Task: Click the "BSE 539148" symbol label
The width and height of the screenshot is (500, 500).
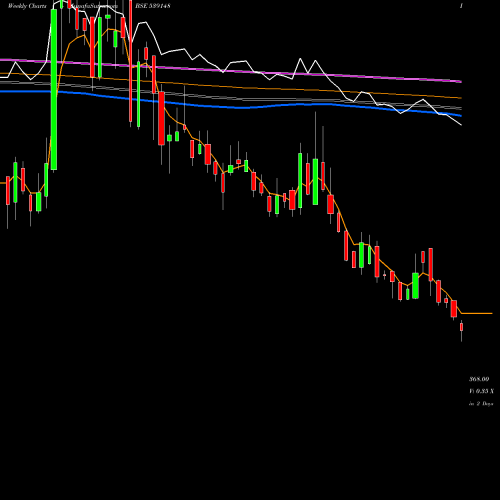Action: (x=153, y=6)
